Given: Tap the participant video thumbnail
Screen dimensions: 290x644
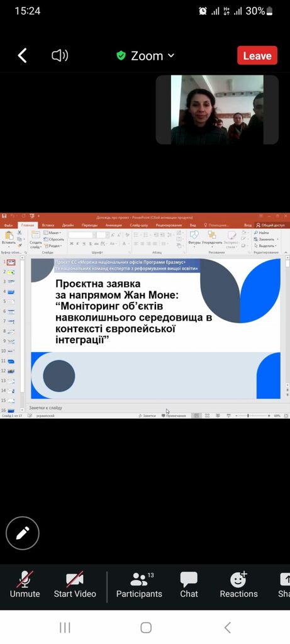Looking at the screenshot, I should click(x=217, y=109).
